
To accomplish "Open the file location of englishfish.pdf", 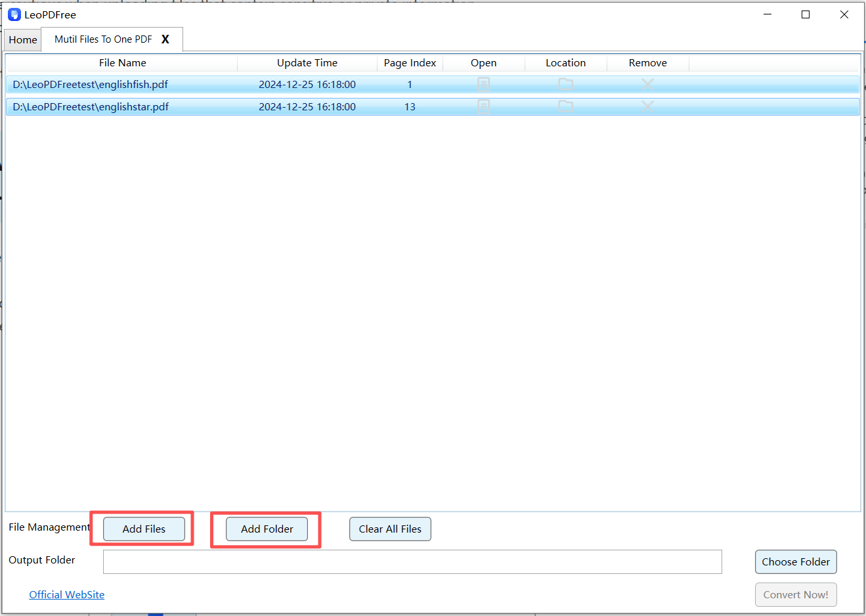I will click(x=565, y=84).
